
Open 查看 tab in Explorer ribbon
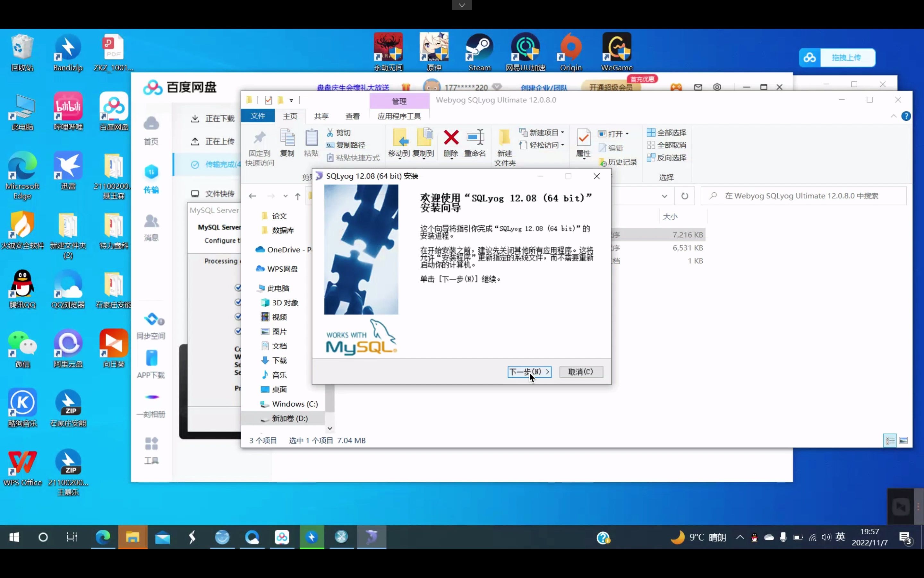(352, 116)
